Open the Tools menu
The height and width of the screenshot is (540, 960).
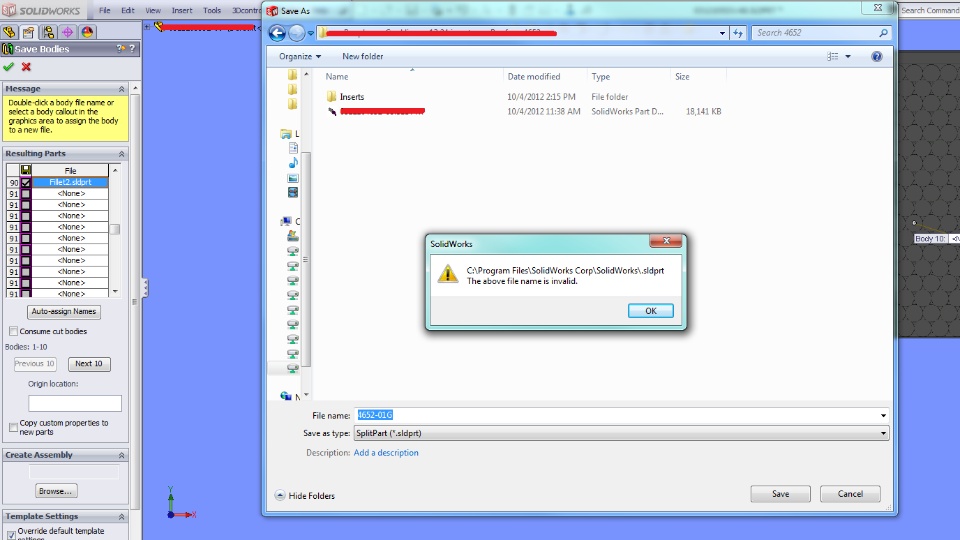coord(212,10)
